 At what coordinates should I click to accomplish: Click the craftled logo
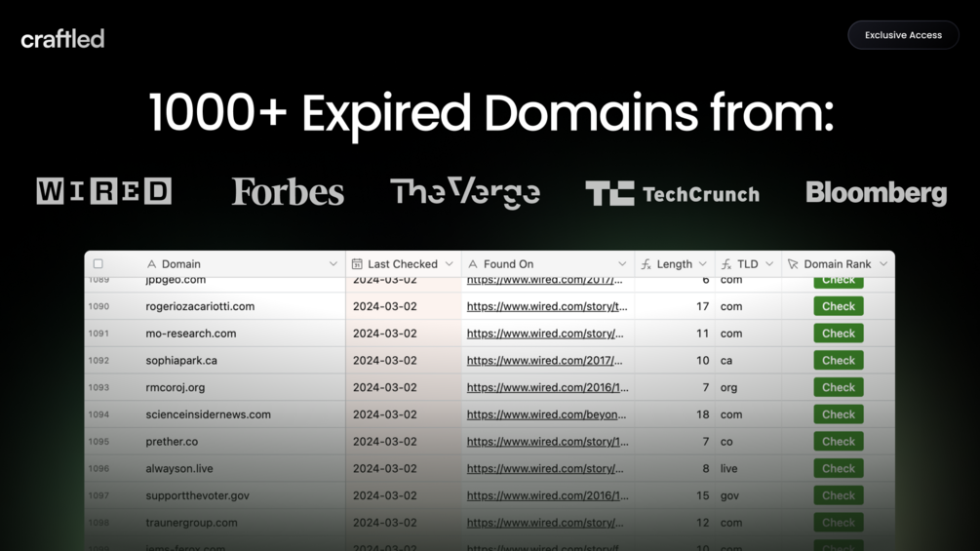tap(62, 39)
